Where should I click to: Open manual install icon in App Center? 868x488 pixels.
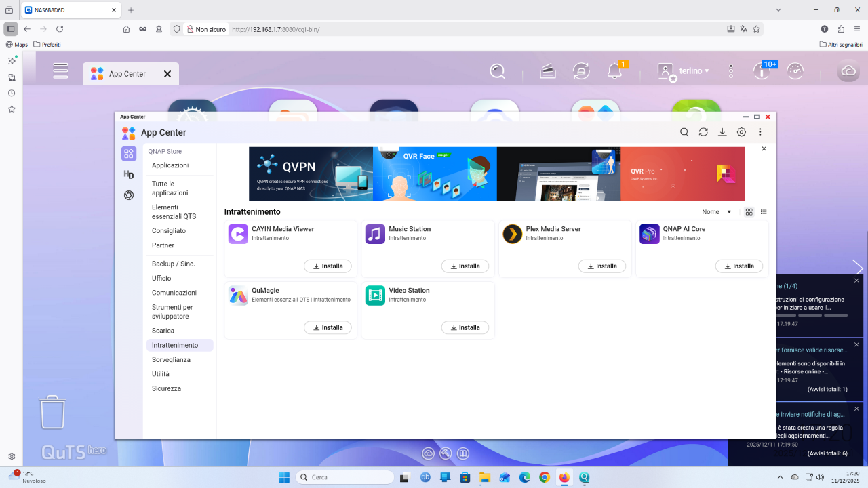tap(722, 132)
